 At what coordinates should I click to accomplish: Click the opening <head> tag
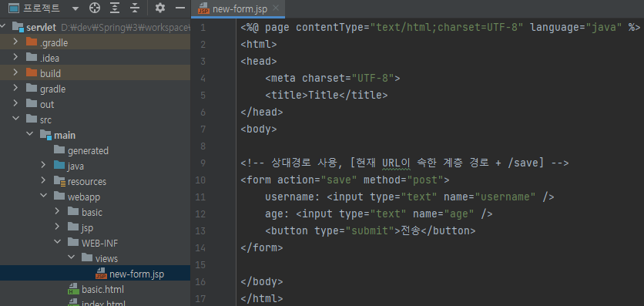[259, 61]
